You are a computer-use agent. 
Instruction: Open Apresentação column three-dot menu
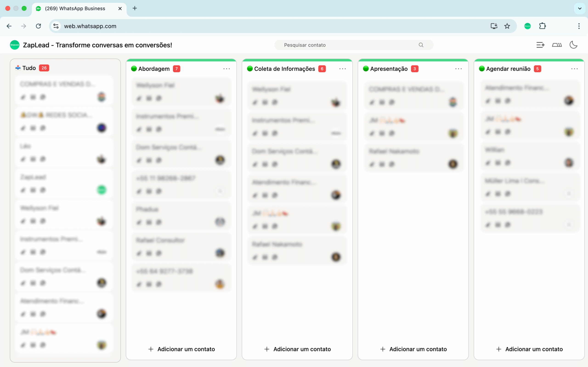pos(458,69)
